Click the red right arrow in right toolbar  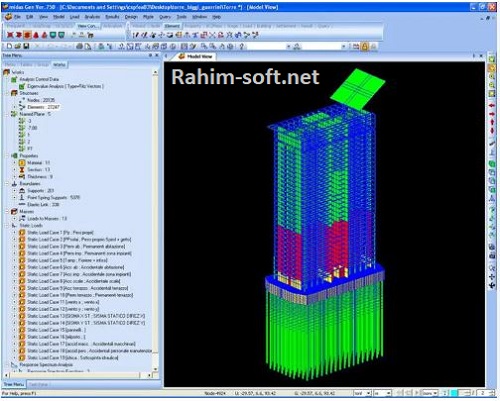click(x=492, y=114)
